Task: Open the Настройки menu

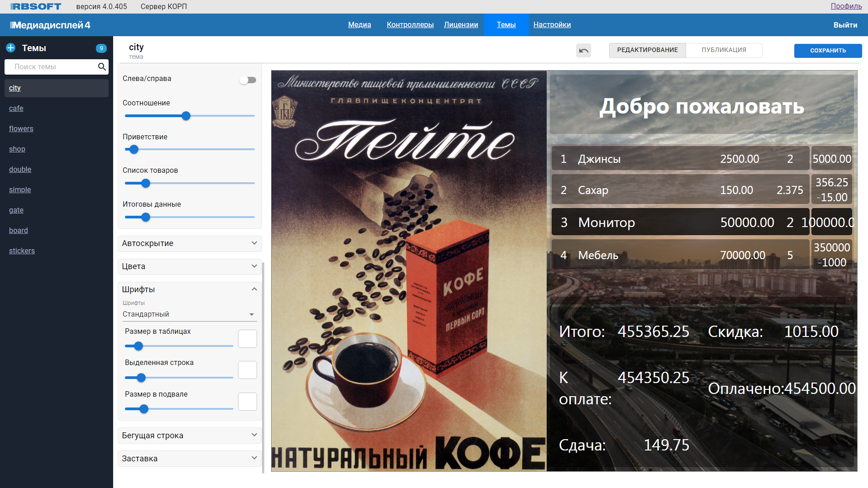Action: coord(552,25)
